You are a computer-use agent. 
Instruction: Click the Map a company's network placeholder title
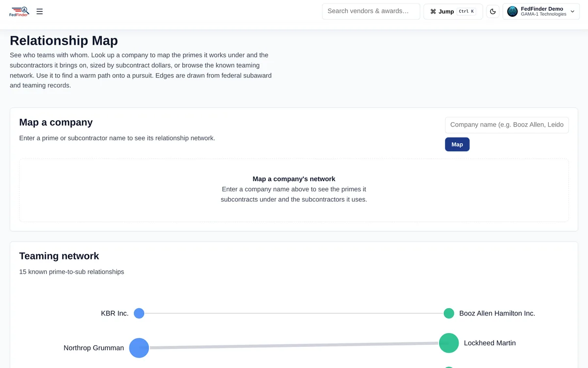click(x=294, y=179)
